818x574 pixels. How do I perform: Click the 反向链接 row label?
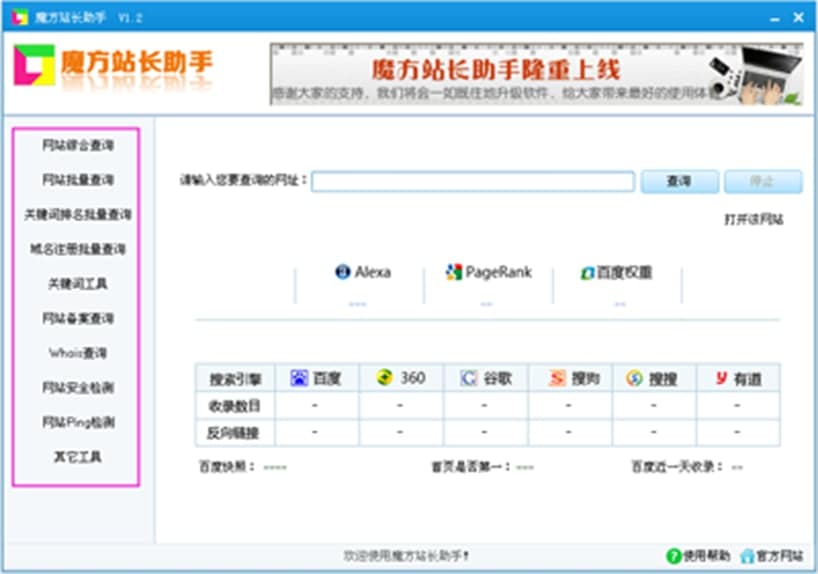[x=233, y=433]
